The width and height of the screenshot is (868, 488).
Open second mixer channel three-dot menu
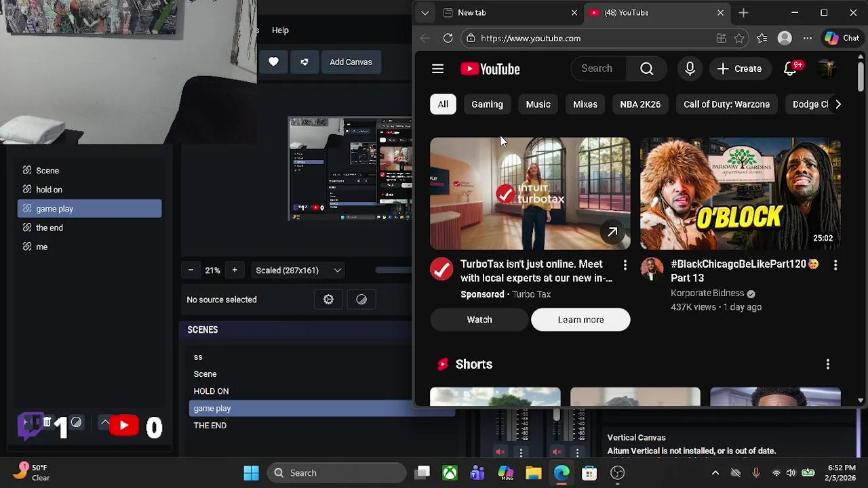(x=577, y=451)
